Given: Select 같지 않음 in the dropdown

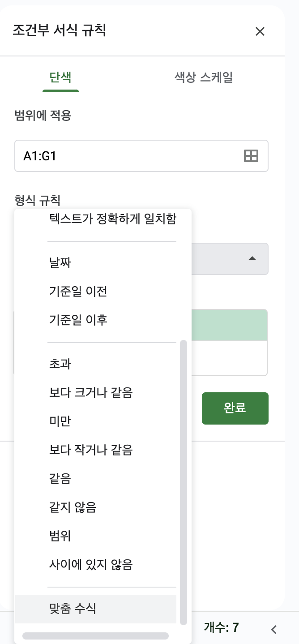Looking at the screenshot, I should [x=73, y=507].
